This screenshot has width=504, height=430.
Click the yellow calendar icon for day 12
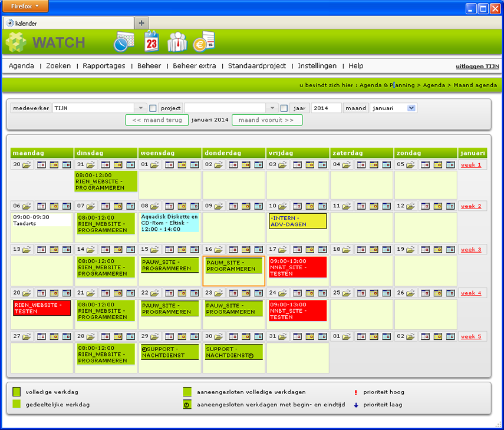[438, 206]
